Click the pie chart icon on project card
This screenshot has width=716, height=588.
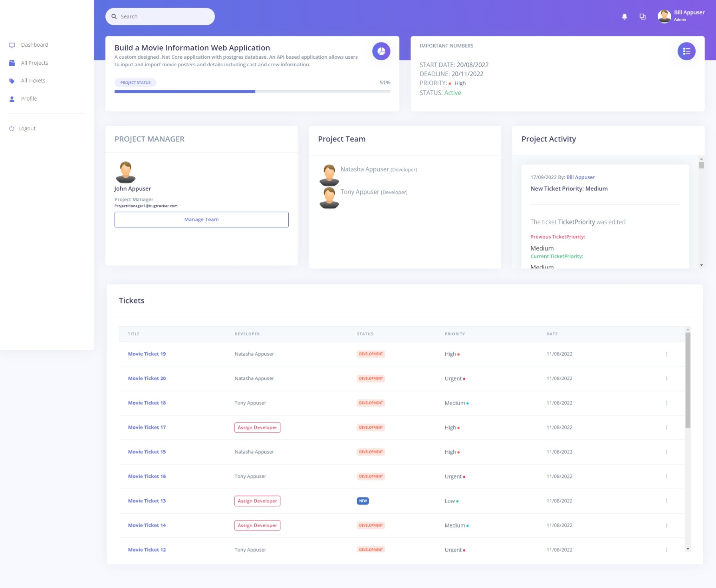click(381, 51)
